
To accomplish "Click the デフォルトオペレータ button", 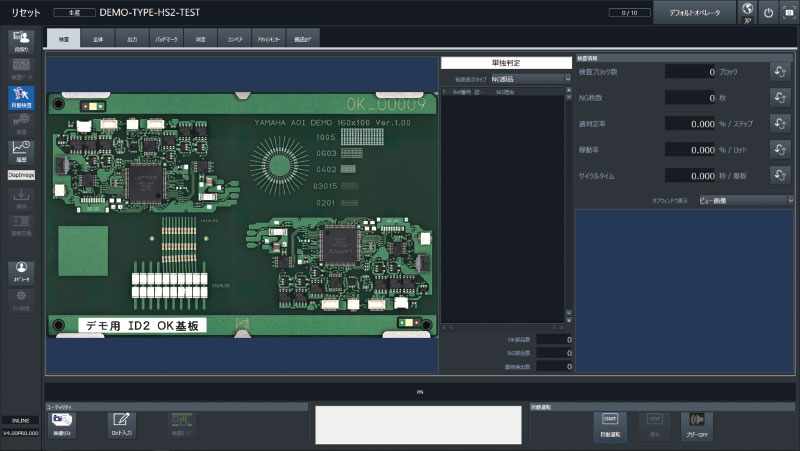I will 694,13.
